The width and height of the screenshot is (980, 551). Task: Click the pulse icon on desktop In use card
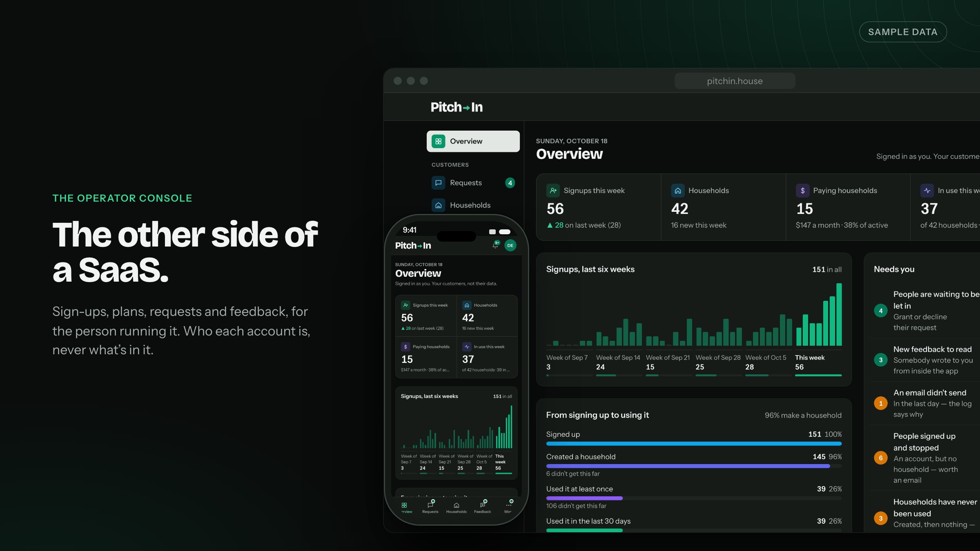(x=927, y=191)
